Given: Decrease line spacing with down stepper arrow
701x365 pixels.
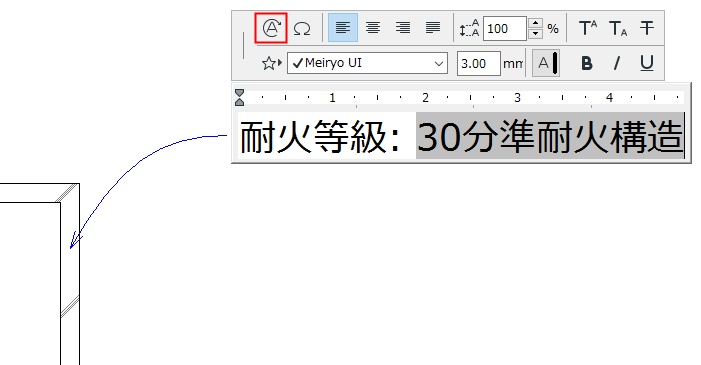Looking at the screenshot, I should (x=535, y=34).
